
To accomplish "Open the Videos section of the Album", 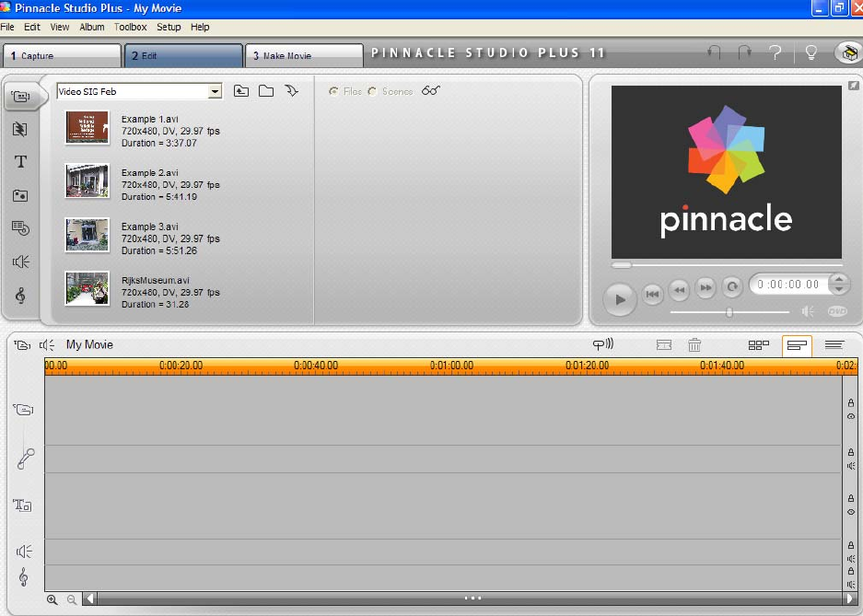I will [x=21, y=97].
